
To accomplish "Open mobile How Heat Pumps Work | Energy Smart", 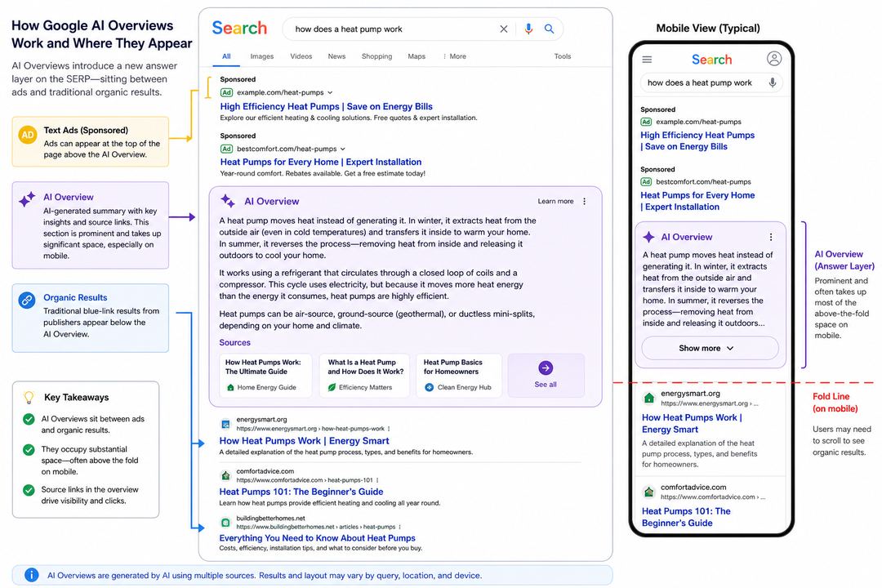I will pyautogui.click(x=692, y=423).
